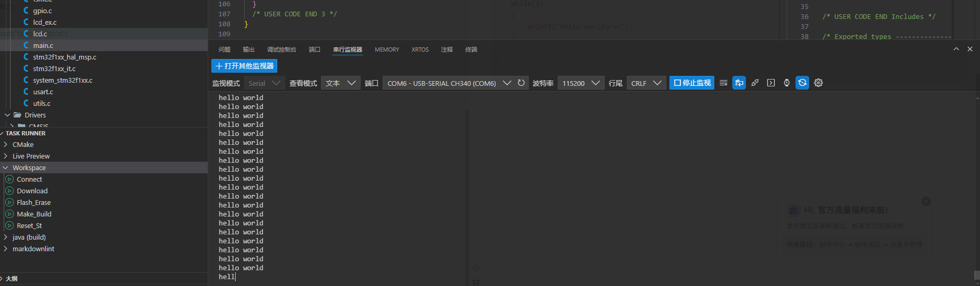The height and width of the screenshot is (286, 980).
Task: Select the 串行监视器 tab
Action: [347, 50]
